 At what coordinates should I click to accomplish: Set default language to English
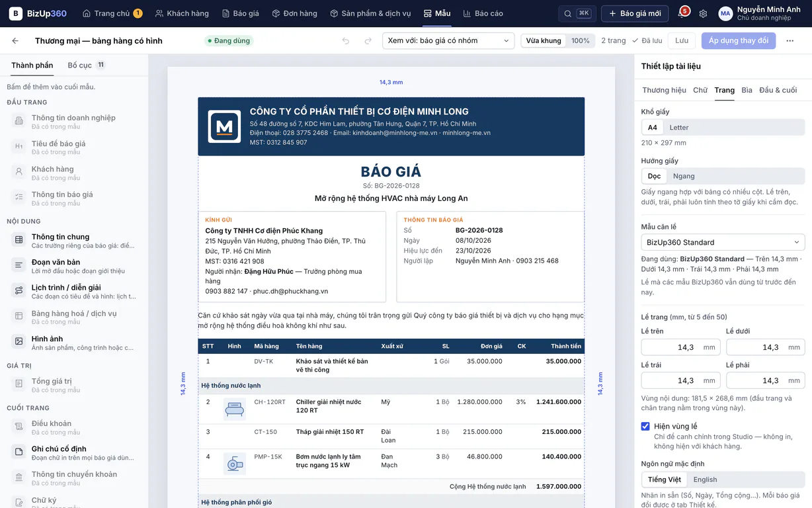tap(705, 480)
